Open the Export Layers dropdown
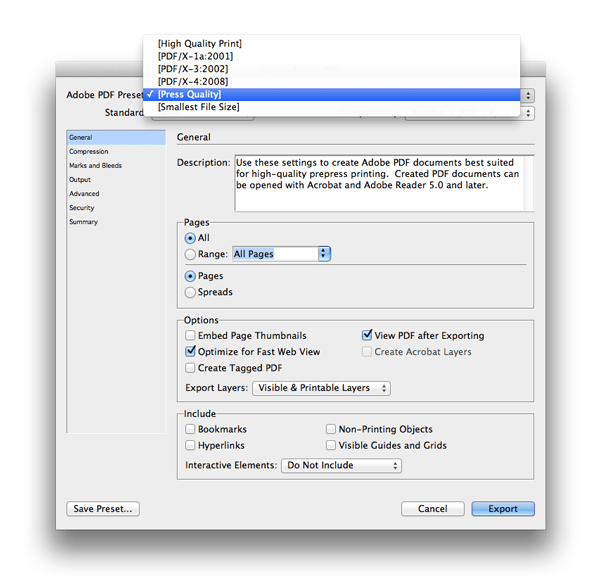600x582 pixels. point(321,388)
